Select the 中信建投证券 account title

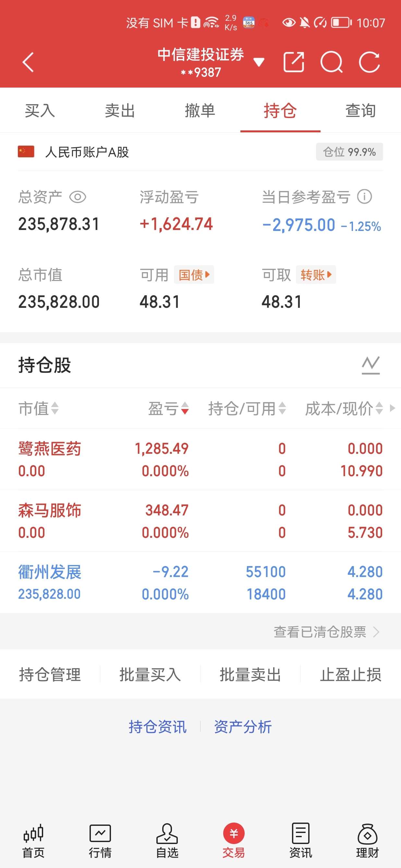201,54
